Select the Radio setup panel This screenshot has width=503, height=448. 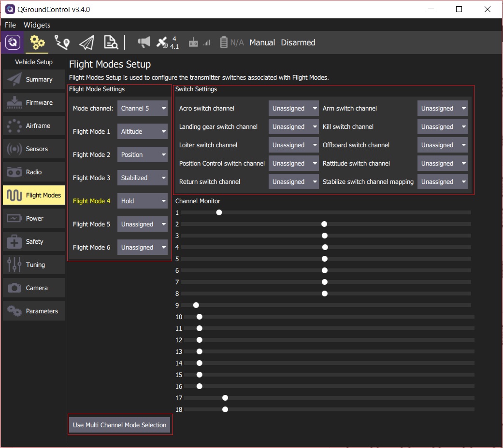[x=33, y=172]
